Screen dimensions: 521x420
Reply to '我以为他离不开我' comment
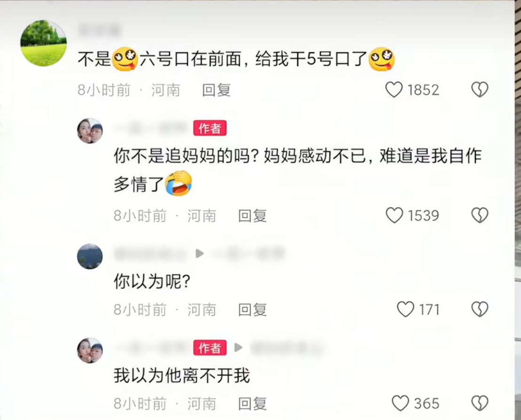coord(253,404)
